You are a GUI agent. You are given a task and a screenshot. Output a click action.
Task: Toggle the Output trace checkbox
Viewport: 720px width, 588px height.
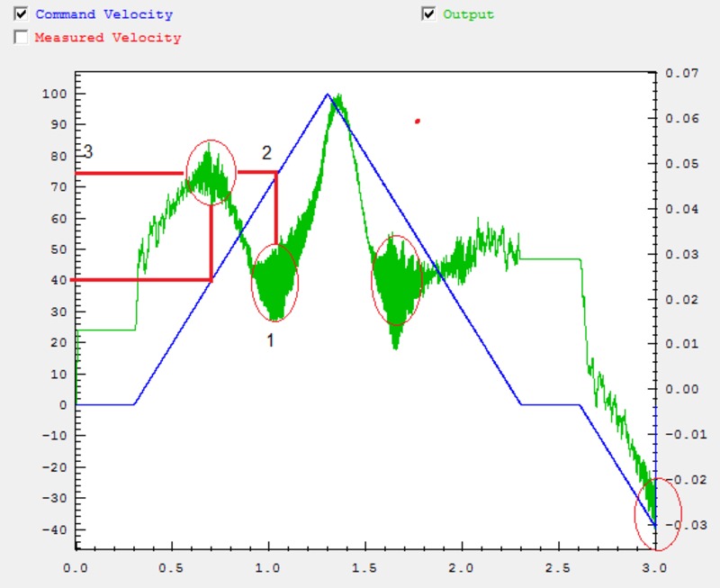point(429,14)
